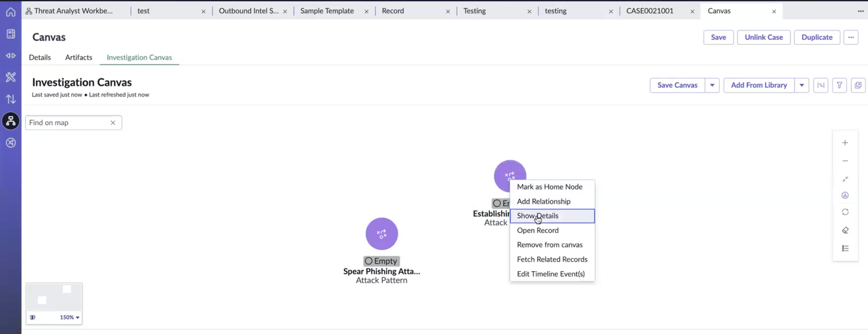Image resolution: width=868 pixels, height=334 pixels.
Task: Click the eraser clear canvas icon
Action: 845,230
